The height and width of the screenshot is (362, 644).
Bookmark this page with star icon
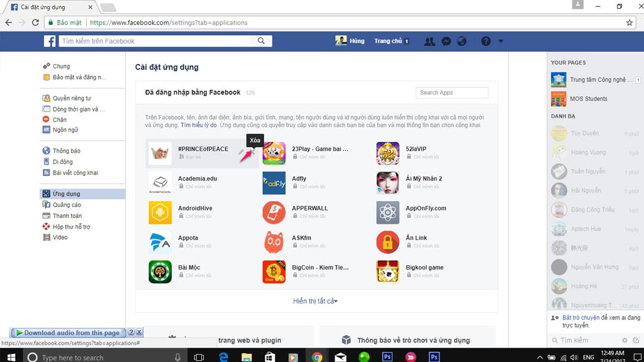(629, 23)
